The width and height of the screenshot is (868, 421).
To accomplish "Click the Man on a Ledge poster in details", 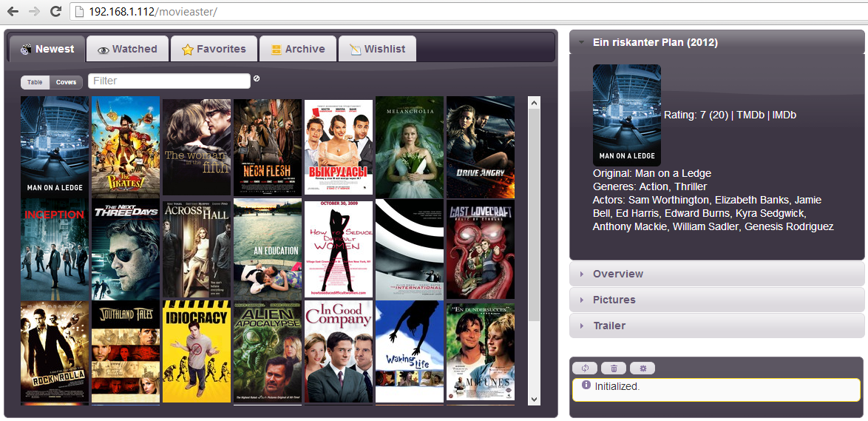I will coord(627,115).
